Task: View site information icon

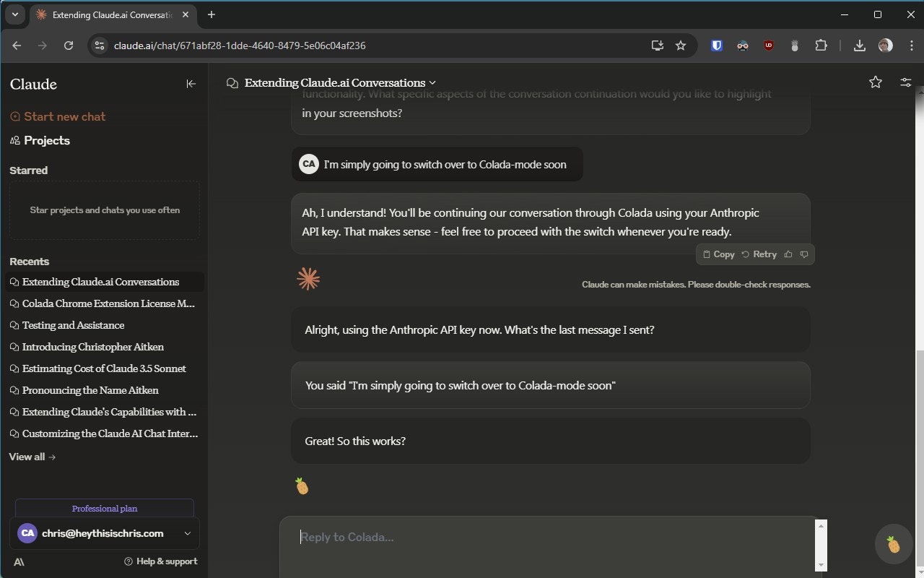Action: coord(100,46)
